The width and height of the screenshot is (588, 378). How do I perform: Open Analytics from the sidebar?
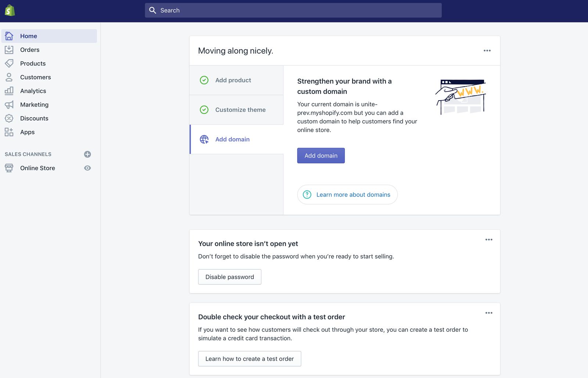49,91
